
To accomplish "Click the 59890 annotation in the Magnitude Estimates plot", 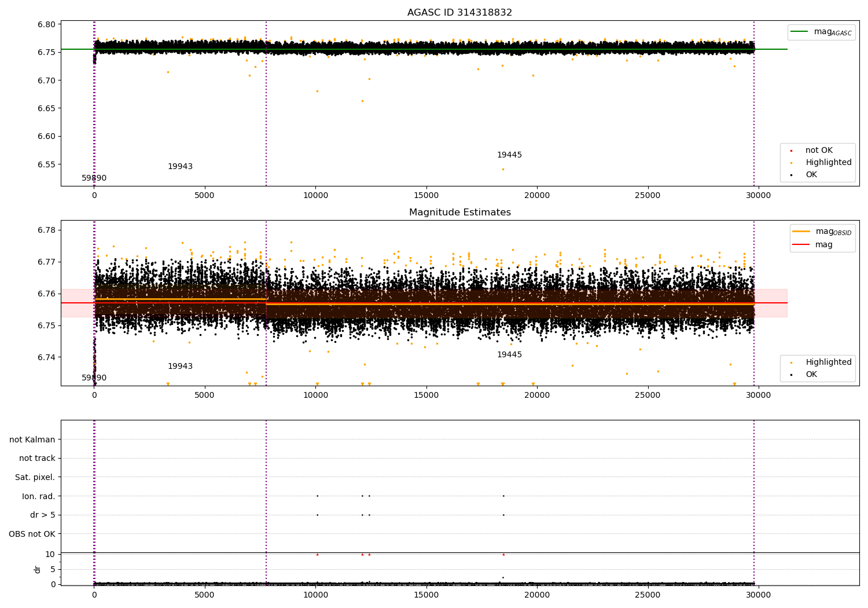I will [x=94, y=378].
